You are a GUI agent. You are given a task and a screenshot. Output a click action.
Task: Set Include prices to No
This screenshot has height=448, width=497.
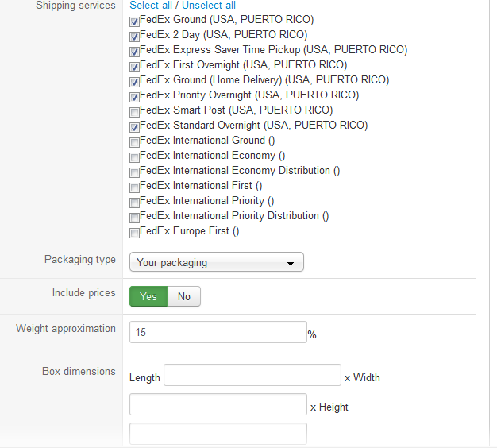pyautogui.click(x=184, y=296)
